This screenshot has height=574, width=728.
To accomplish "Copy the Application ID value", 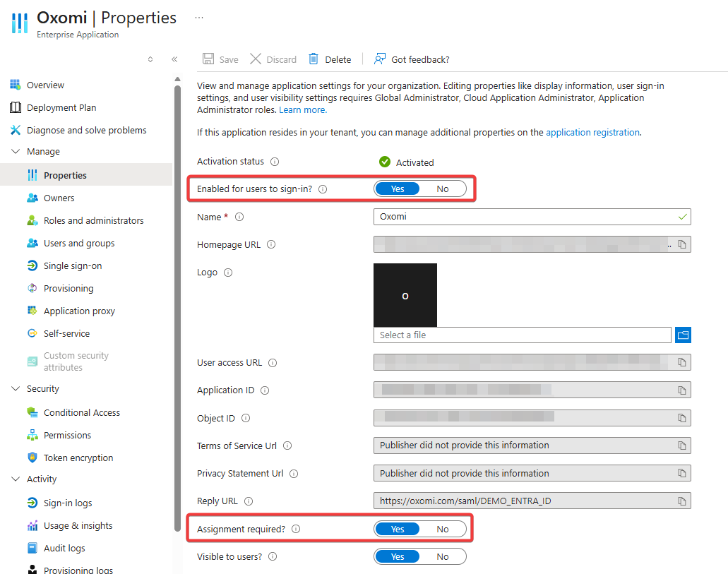I will [682, 390].
